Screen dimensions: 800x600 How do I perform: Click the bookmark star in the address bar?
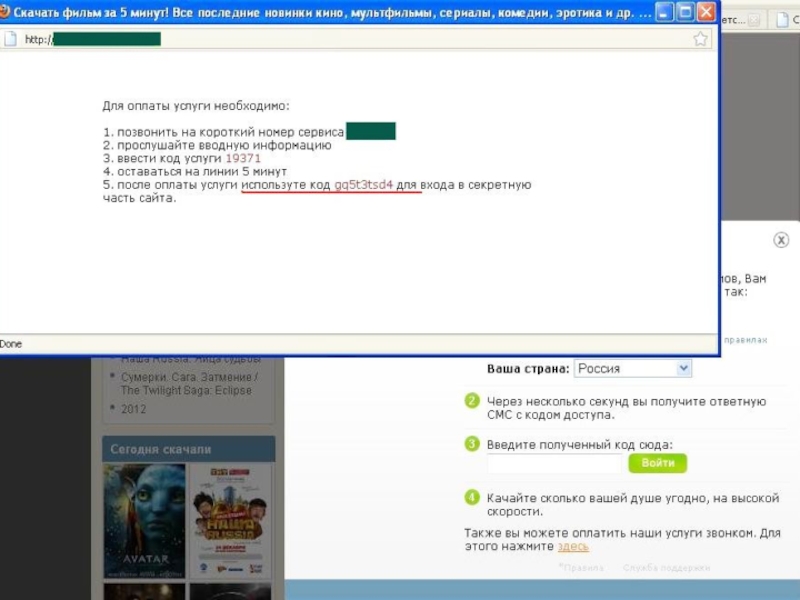700,39
